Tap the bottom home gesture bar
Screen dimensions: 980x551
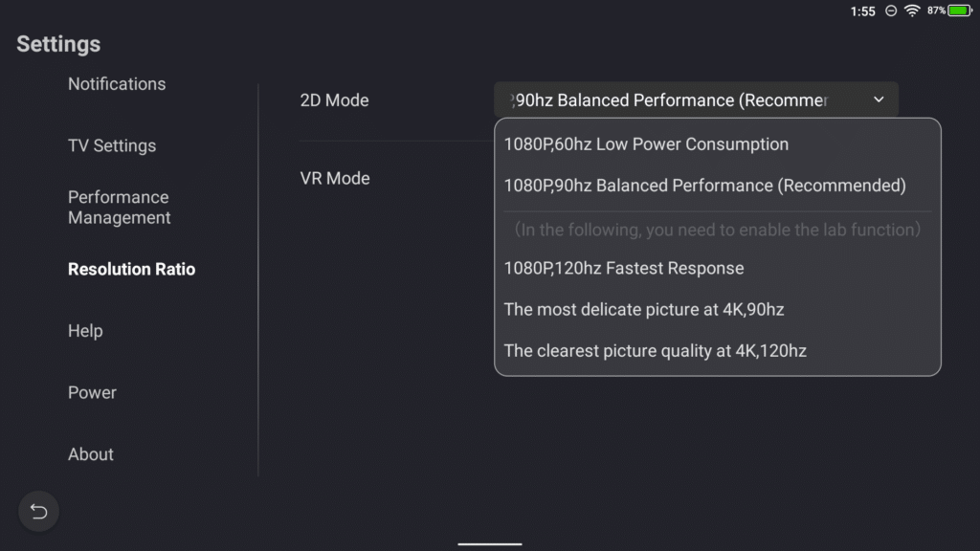point(489,543)
